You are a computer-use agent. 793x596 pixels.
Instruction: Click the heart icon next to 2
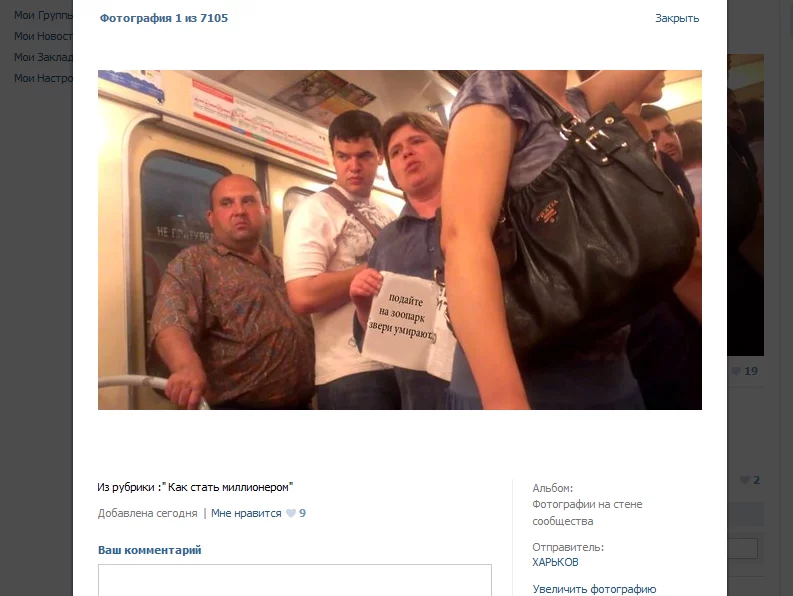click(744, 480)
